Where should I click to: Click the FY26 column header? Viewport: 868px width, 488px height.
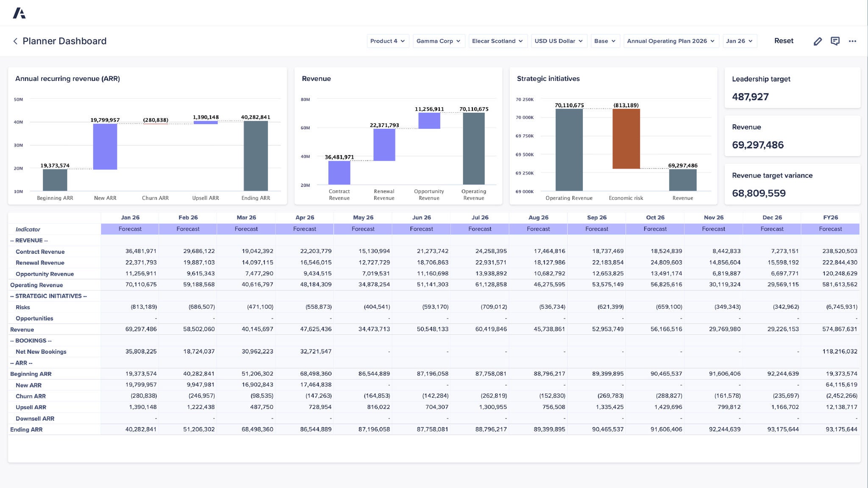[x=830, y=217]
